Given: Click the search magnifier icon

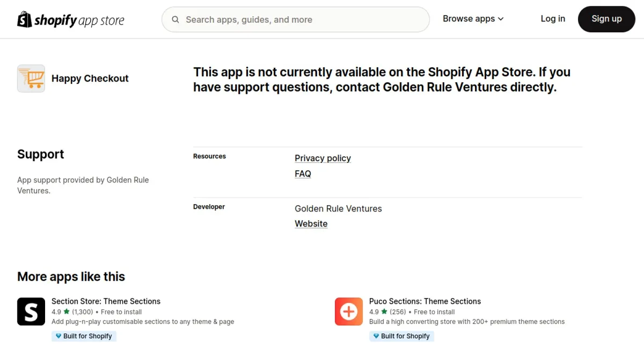Looking at the screenshot, I should [x=175, y=20].
